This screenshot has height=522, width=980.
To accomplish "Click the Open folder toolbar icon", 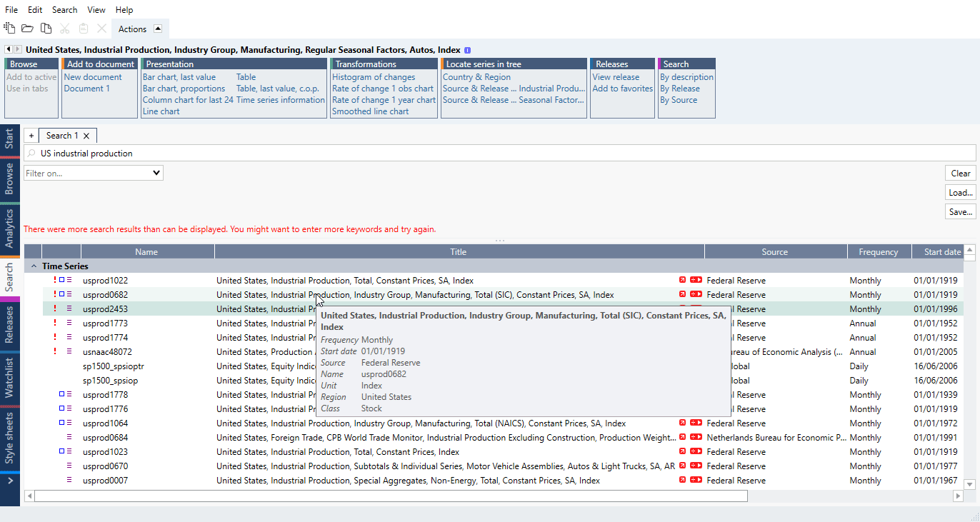I will pos(27,29).
